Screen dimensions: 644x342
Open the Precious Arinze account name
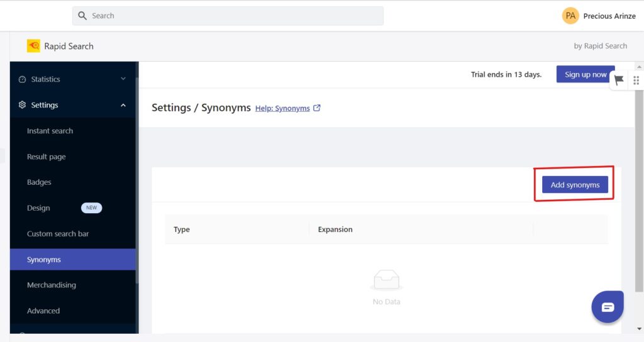(609, 16)
